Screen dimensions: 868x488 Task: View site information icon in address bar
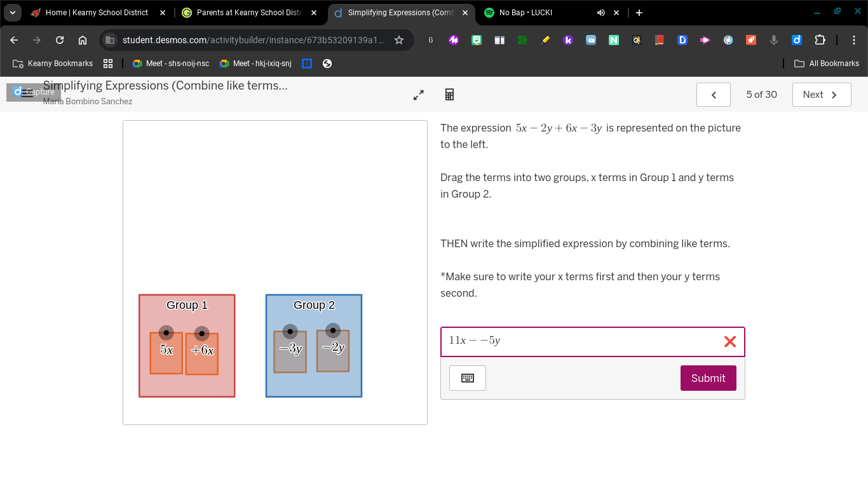[x=110, y=40]
